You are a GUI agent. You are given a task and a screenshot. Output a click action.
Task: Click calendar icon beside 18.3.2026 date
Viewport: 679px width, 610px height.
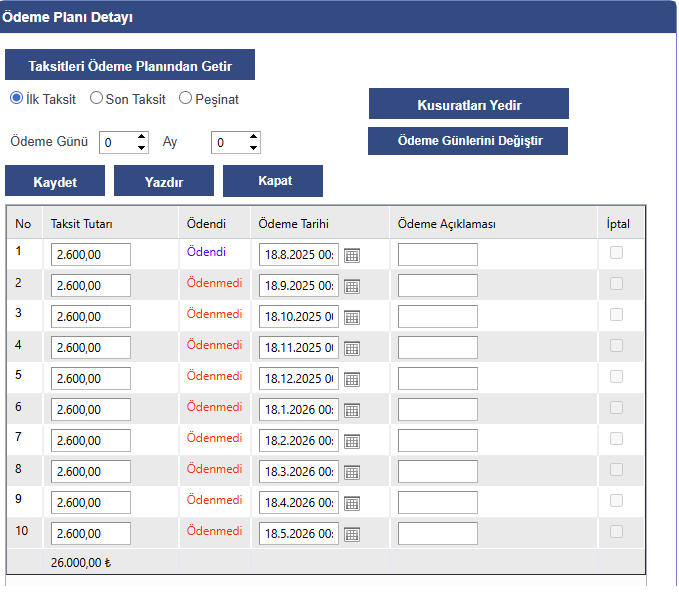[x=352, y=472]
